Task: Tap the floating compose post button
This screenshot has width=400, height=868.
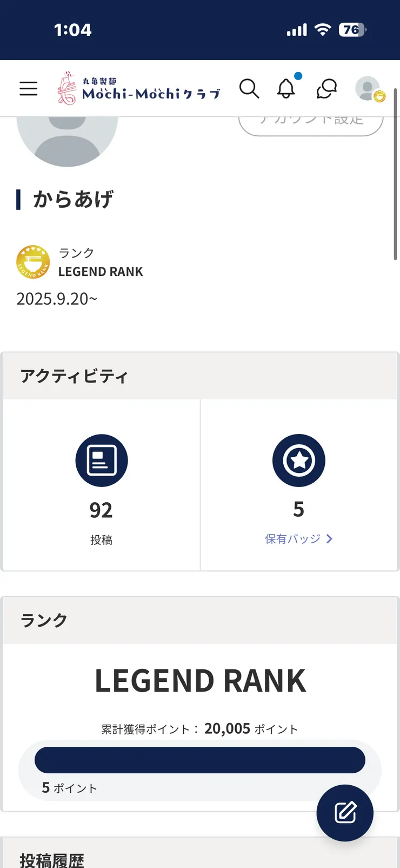Action: (x=345, y=813)
